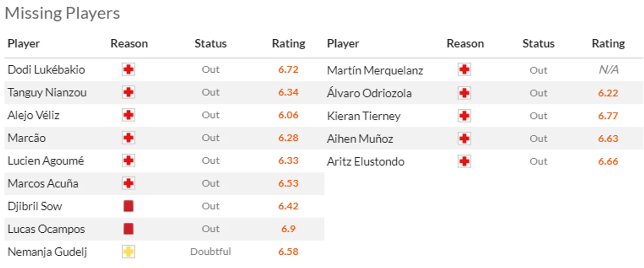The width and height of the screenshot is (644, 268).
Task: Click yellow doubtful icon for Nemanja Gudelj
Action: click(x=128, y=252)
